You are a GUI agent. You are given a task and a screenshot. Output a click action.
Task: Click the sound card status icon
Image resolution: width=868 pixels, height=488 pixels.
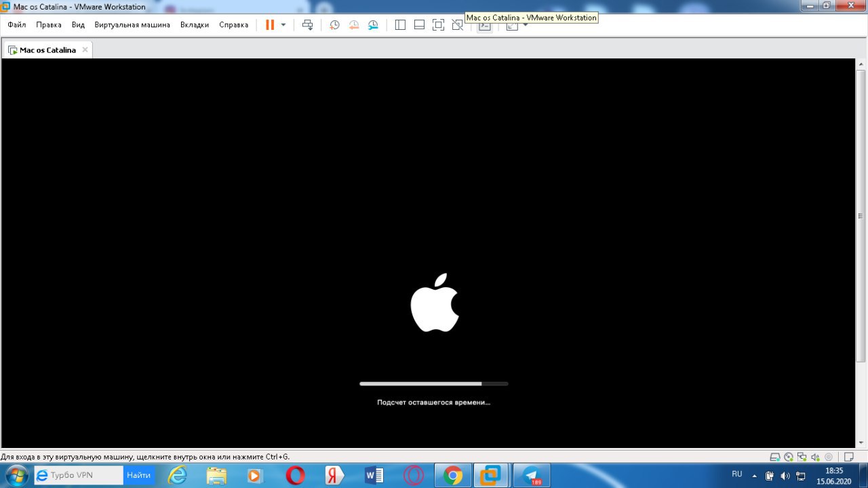point(815,457)
